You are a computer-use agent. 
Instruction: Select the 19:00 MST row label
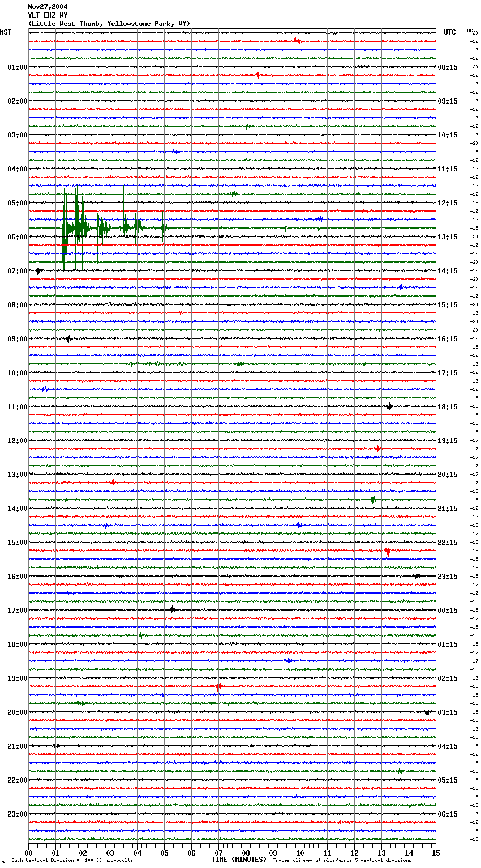pyautogui.click(x=18, y=678)
